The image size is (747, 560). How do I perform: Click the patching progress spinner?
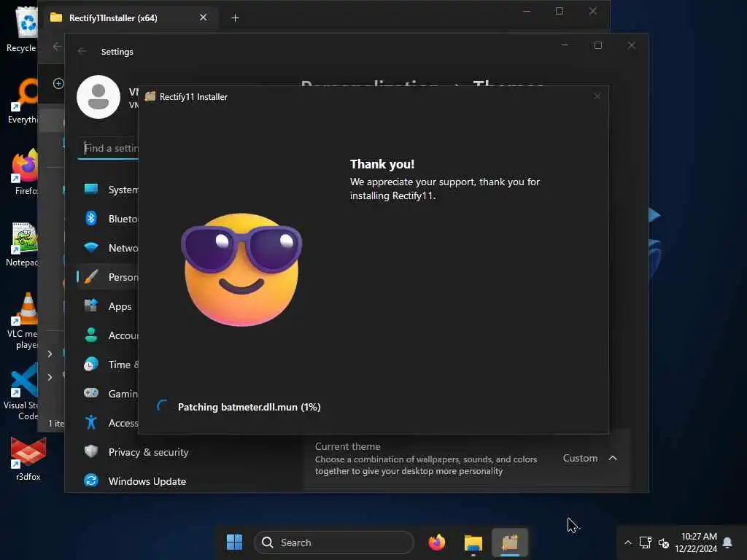pyautogui.click(x=162, y=407)
